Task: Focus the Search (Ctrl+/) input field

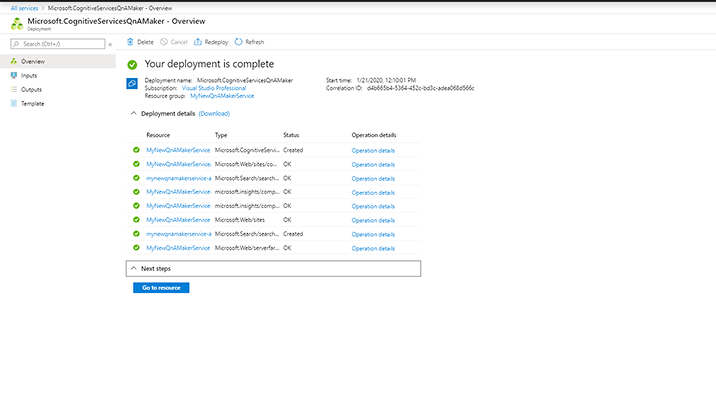Action: (58, 44)
